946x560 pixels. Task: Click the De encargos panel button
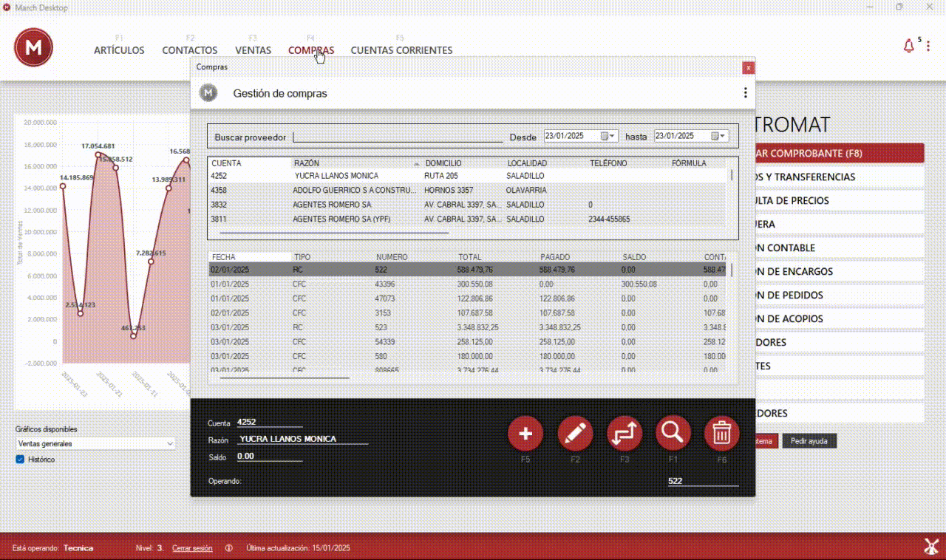(x=840, y=271)
